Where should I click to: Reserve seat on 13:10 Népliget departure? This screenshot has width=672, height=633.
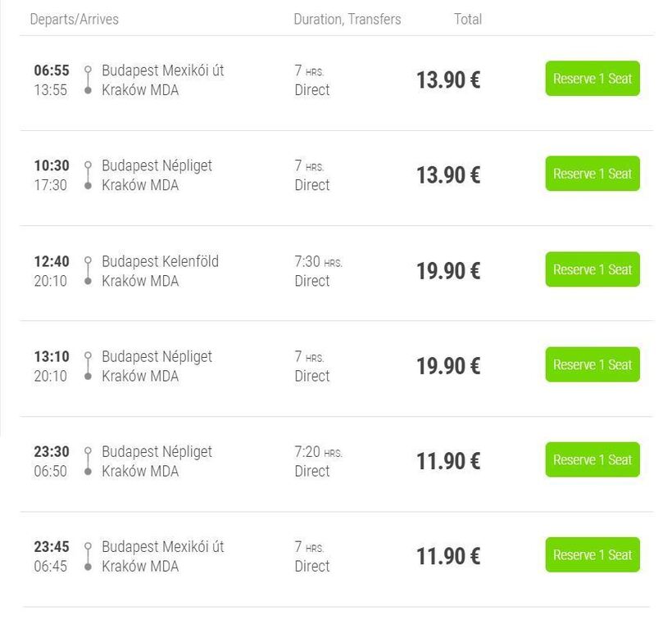tap(592, 364)
